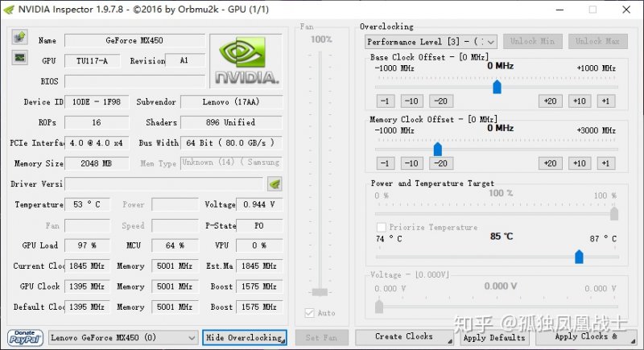Click the temperature target slider handle
The height and width of the screenshot is (350, 644).
coord(579,257)
